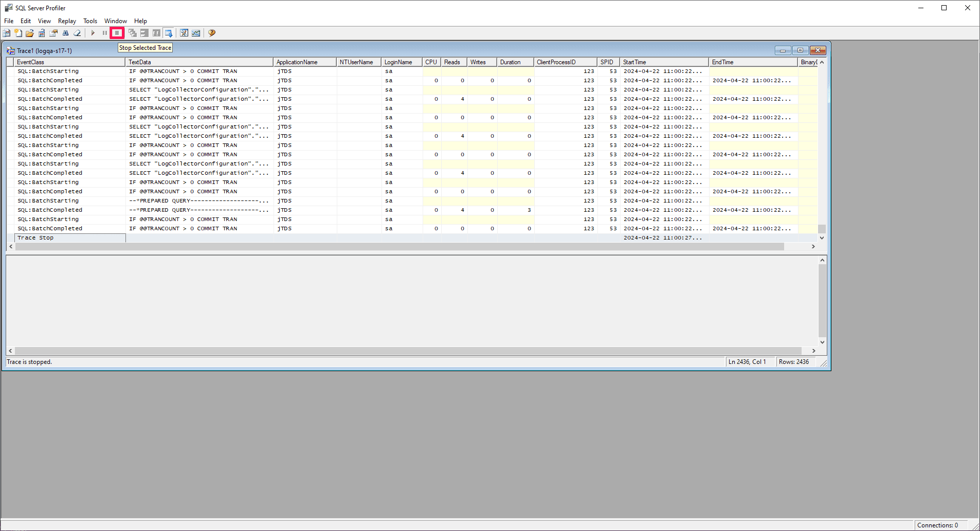Create a new trace template
The image size is (980, 531).
coord(18,33)
